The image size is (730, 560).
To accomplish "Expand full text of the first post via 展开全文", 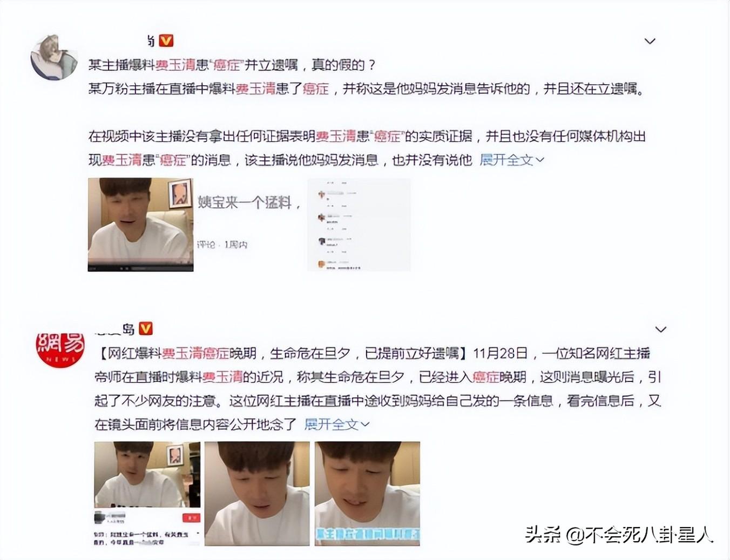I will [x=511, y=160].
